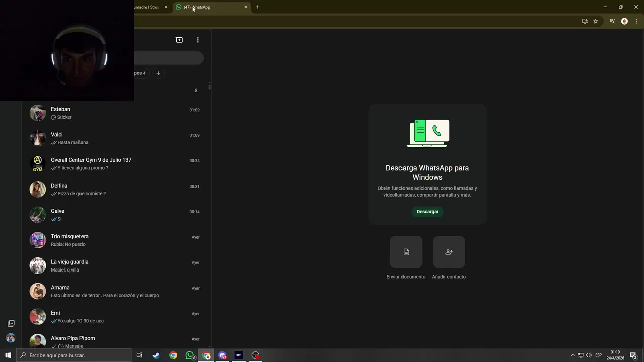
Task: Open the Chrome three-dot menu
Action: [636, 21]
